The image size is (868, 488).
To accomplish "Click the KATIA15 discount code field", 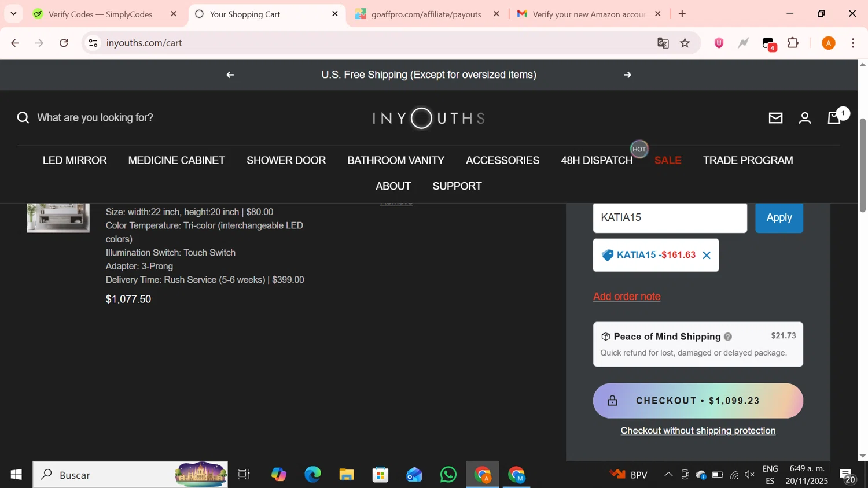I will click(x=670, y=218).
